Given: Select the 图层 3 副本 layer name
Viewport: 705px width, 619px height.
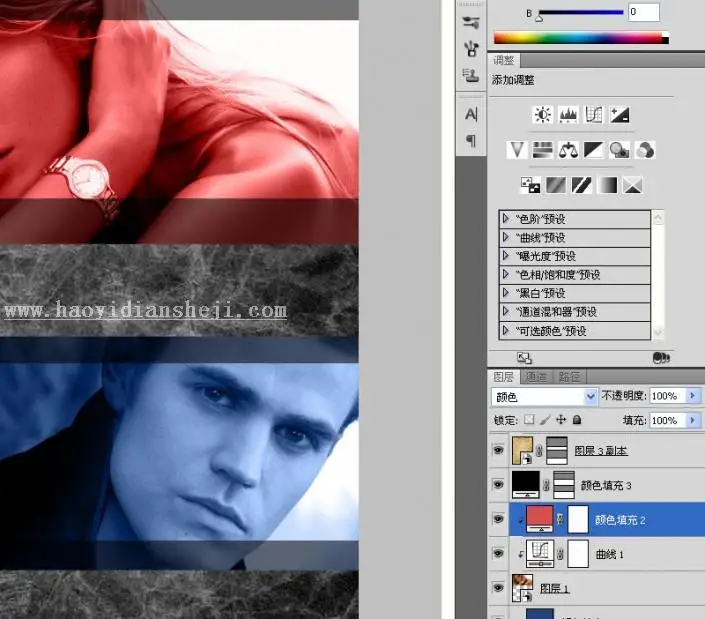Looking at the screenshot, I should [601, 450].
